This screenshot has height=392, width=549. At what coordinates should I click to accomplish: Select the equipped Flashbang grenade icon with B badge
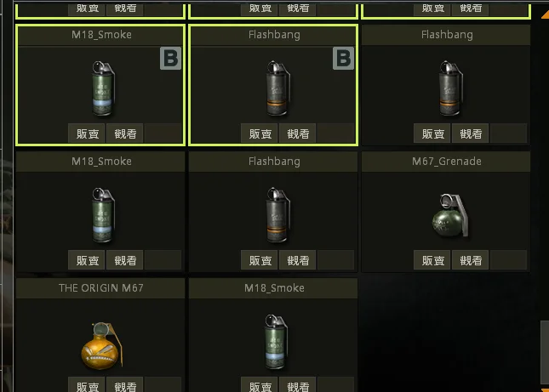coord(278,88)
